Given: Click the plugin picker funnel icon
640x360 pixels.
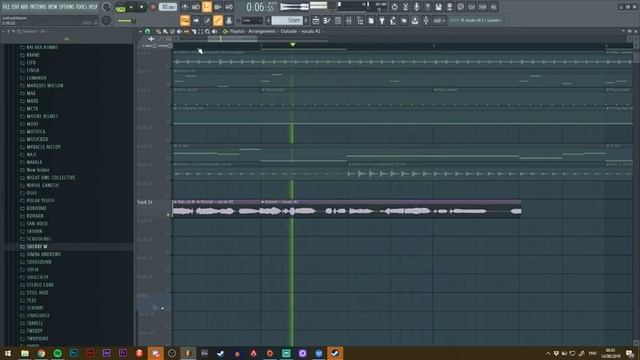Looking at the screenshot, I should point(382,20).
